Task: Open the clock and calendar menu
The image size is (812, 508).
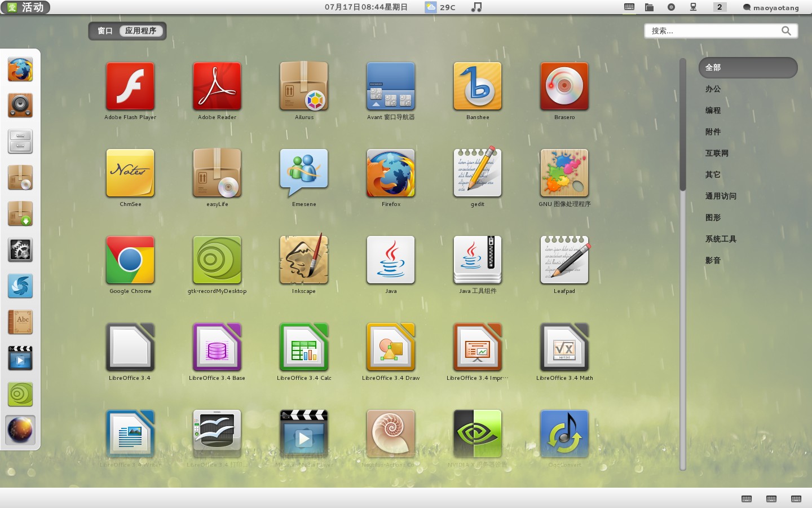Action: point(366,7)
